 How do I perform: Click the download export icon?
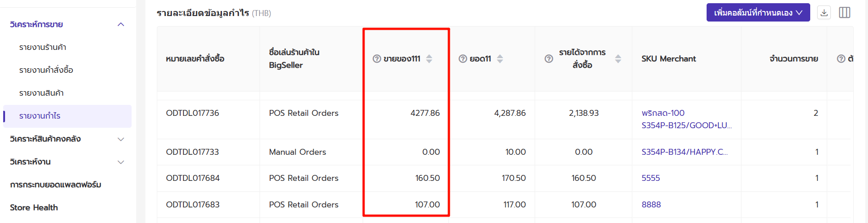[x=824, y=13]
